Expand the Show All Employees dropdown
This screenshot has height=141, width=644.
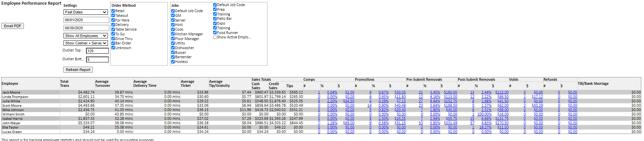86,36
